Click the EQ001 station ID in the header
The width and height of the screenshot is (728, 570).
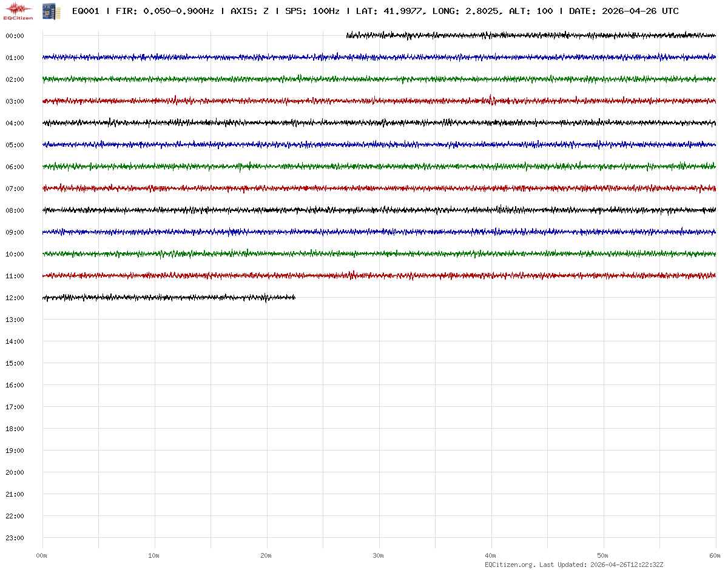coord(86,11)
